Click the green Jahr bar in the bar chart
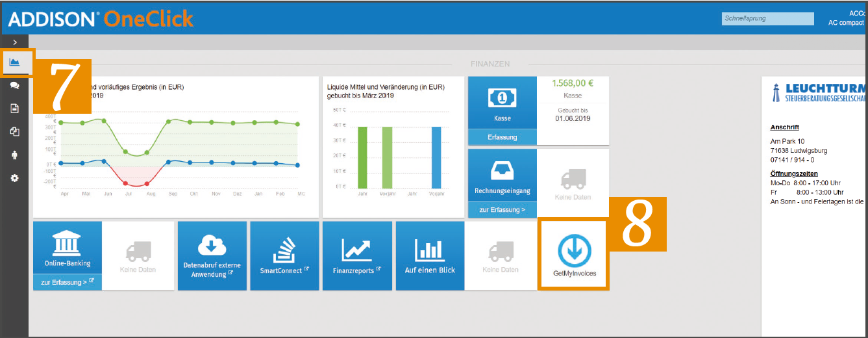 (x=363, y=157)
